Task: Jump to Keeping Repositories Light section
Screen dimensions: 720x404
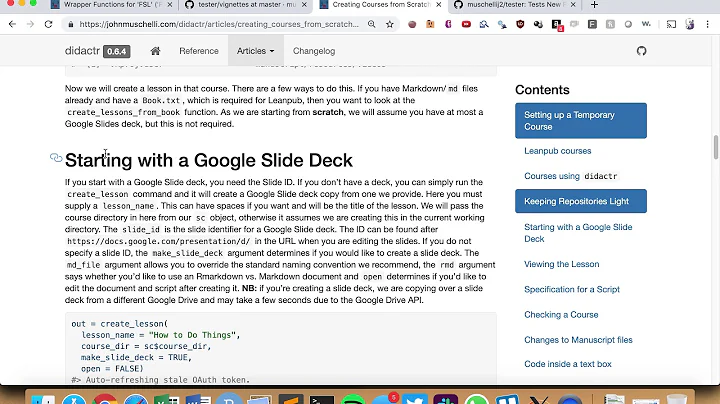Action: tap(581, 201)
